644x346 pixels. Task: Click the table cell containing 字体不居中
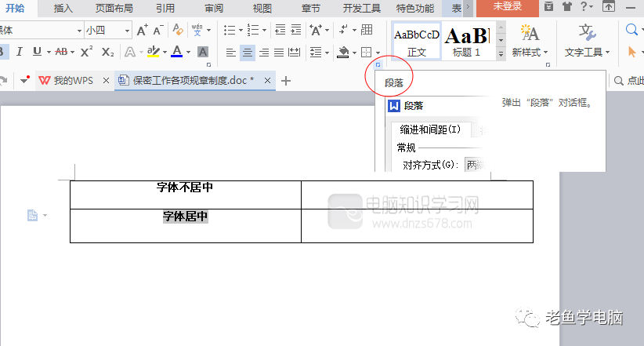pos(185,188)
